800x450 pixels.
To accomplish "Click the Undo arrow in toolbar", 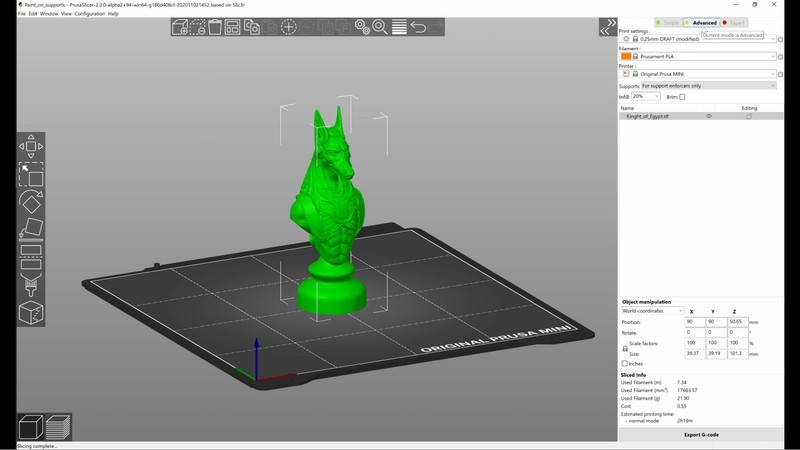I will point(418,27).
